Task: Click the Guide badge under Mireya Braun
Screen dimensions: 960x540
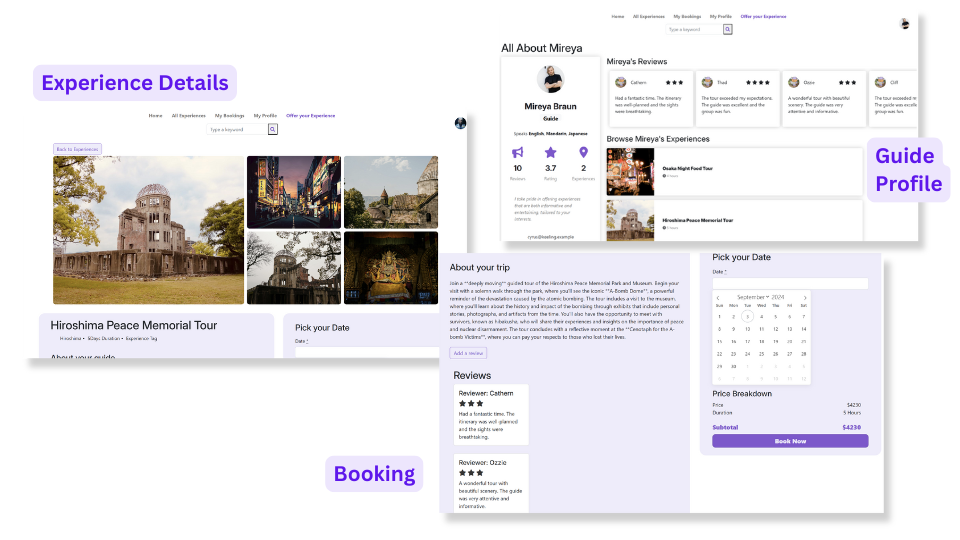Action: pyautogui.click(x=550, y=118)
